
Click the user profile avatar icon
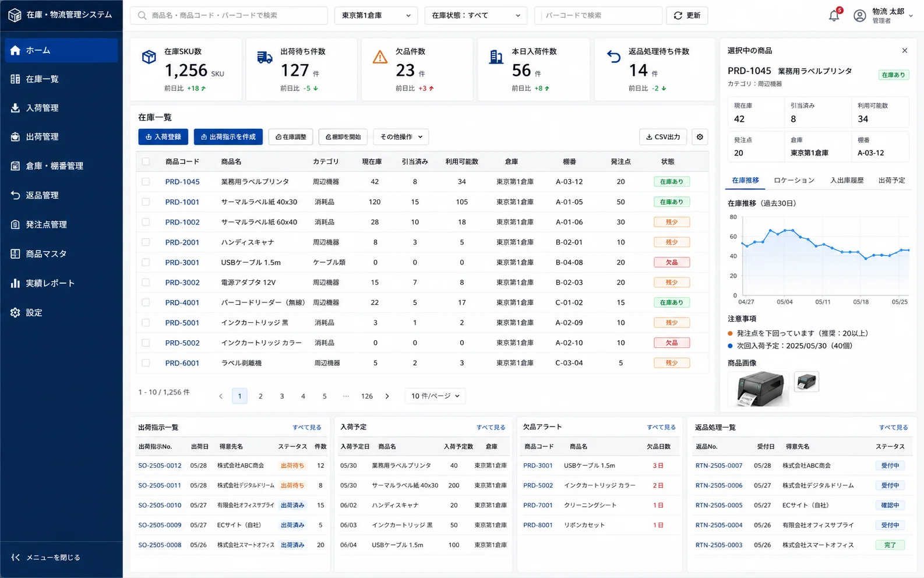[859, 16]
